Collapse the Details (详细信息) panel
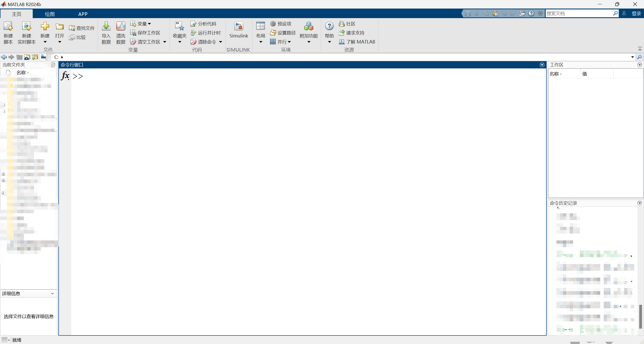The image size is (644, 344). pyautogui.click(x=52, y=293)
